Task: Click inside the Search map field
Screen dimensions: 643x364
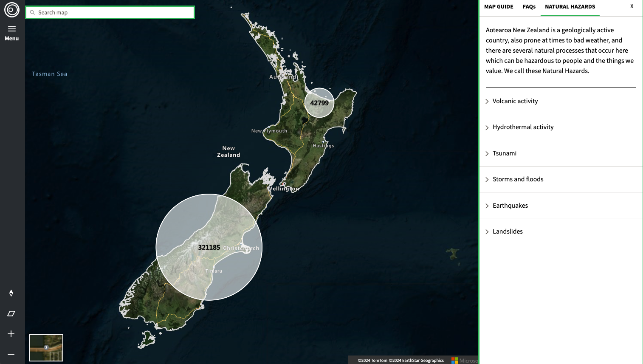Action: pos(110,12)
